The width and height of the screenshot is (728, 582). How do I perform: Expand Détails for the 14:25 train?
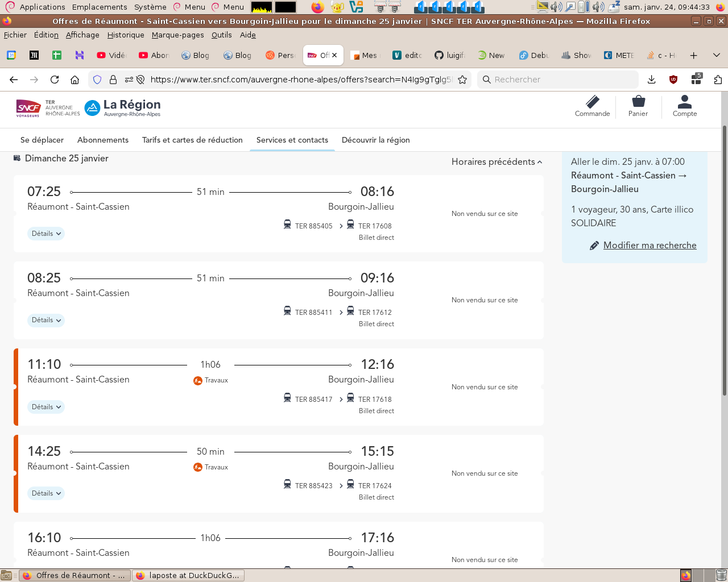pos(46,493)
